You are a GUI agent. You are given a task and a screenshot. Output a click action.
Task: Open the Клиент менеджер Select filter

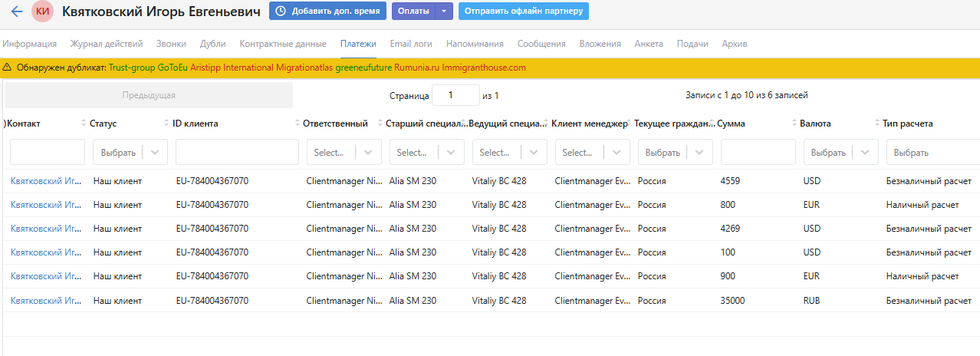(592, 152)
